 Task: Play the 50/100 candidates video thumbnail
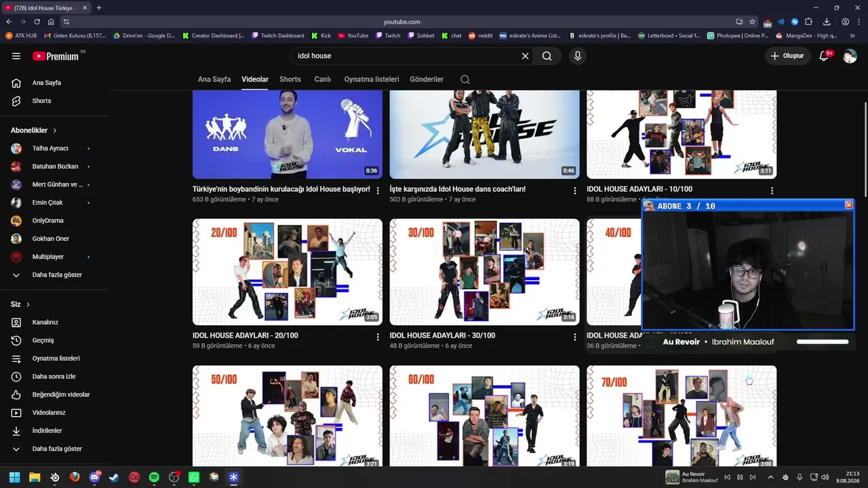click(x=288, y=416)
